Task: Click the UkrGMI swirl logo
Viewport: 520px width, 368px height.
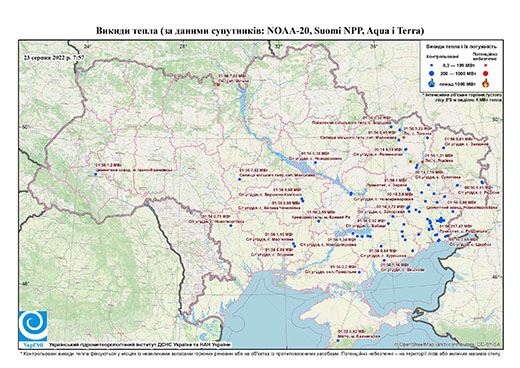Action: click(x=33, y=326)
